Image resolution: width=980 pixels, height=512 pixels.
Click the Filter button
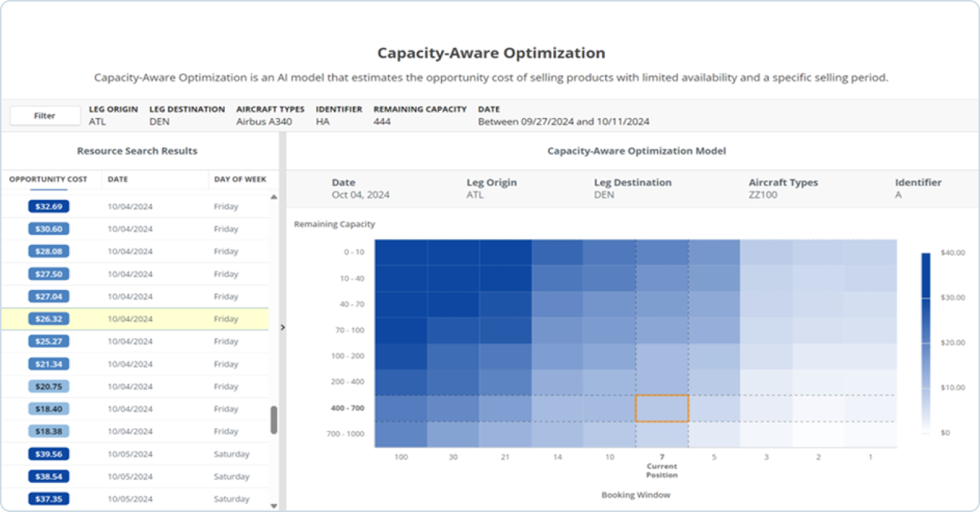coord(45,116)
